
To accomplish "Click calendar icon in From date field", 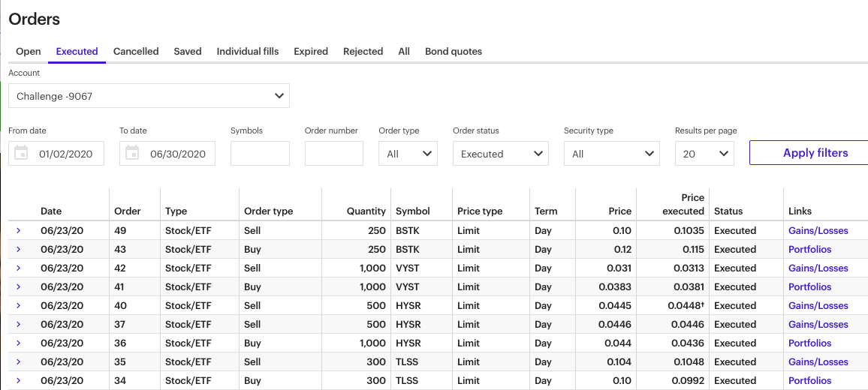I will 22,153.
